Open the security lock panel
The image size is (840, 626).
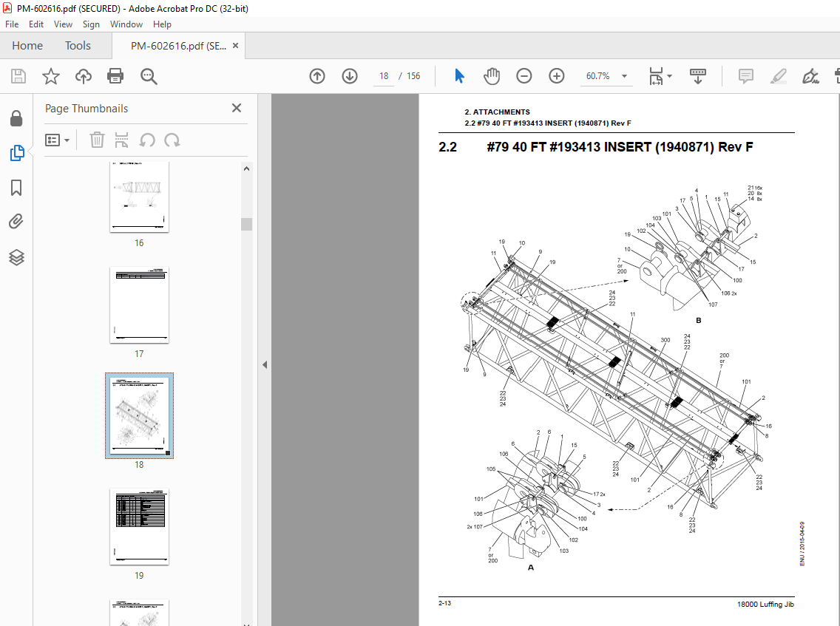[x=16, y=118]
